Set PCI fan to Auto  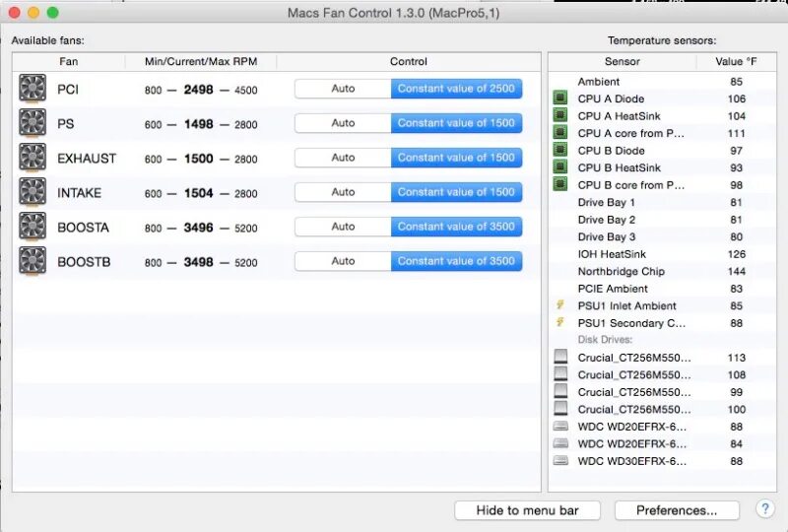(343, 89)
